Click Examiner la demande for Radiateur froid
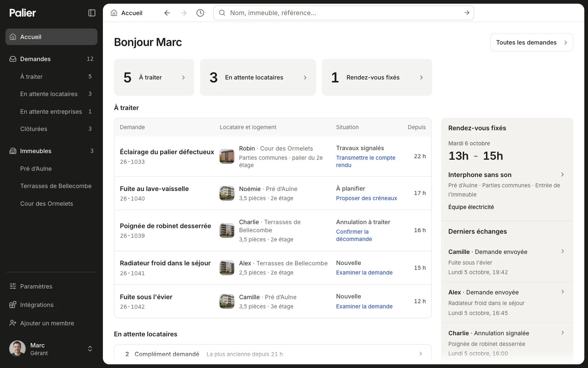The height and width of the screenshot is (368, 588). tap(364, 272)
